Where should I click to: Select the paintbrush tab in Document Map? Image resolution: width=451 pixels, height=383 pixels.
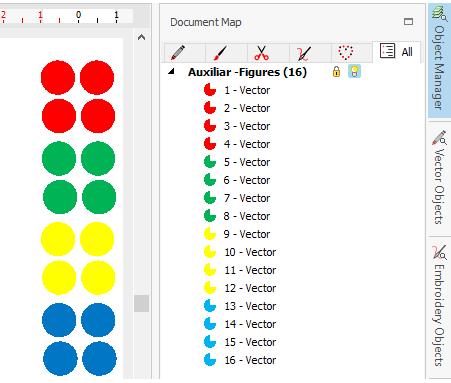point(226,53)
